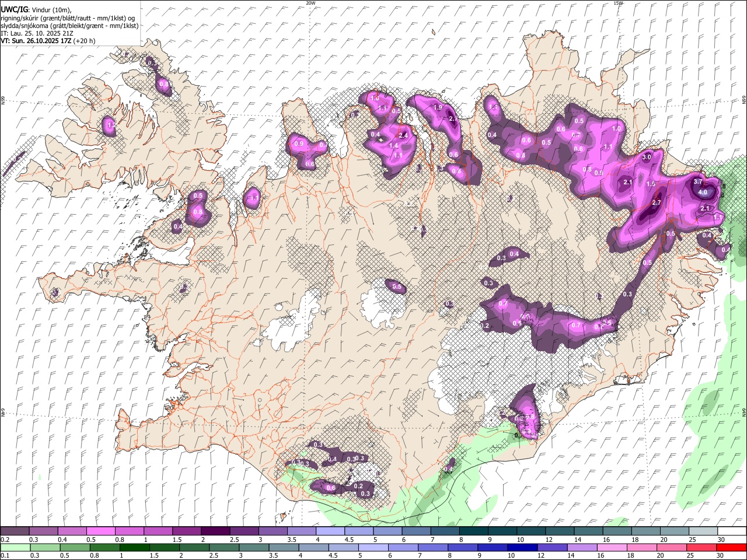Click the snow scale swatch between 10 and 12
Screen dimensions: 747x560
[530, 531]
